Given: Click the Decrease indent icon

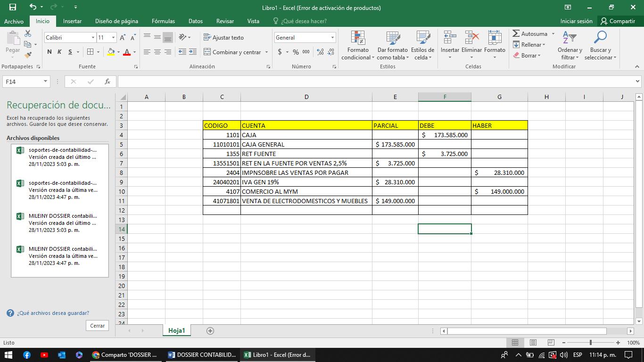Looking at the screenshot, I should [x=182, y=52].
